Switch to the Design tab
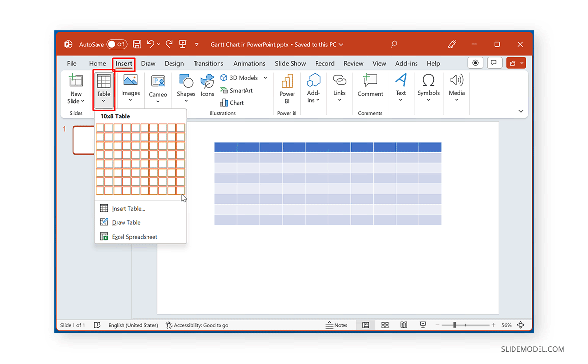The image size is (588, 364). click(x=174, y=63)
